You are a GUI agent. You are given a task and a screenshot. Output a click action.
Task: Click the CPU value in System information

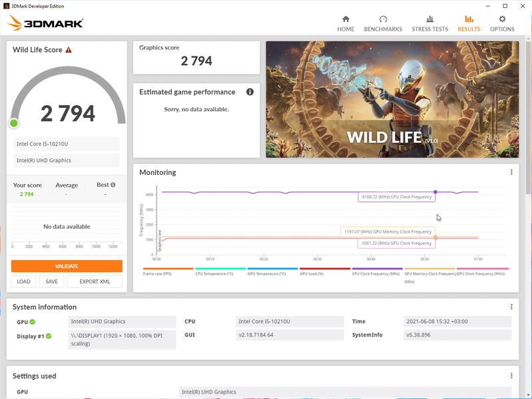pos(290,321)
